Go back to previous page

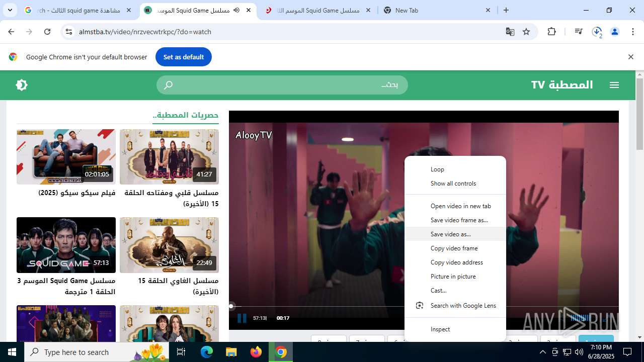click(11, 32)
